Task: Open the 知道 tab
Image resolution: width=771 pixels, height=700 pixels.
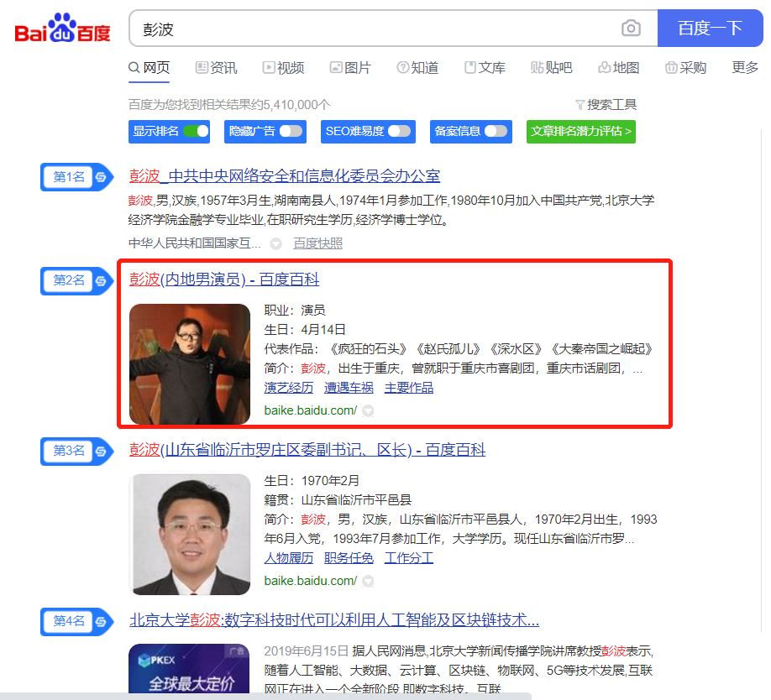Action: [x=417, y=67]
